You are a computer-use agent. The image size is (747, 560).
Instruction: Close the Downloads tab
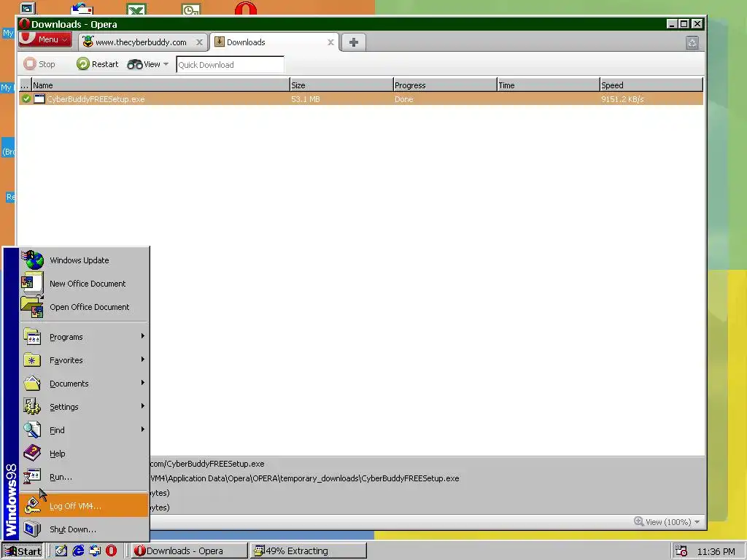(x=330, y=42)
